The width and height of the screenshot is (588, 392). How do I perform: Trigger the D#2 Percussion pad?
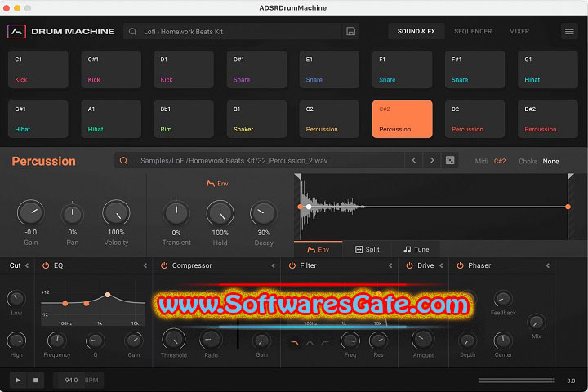click(548, 119)
